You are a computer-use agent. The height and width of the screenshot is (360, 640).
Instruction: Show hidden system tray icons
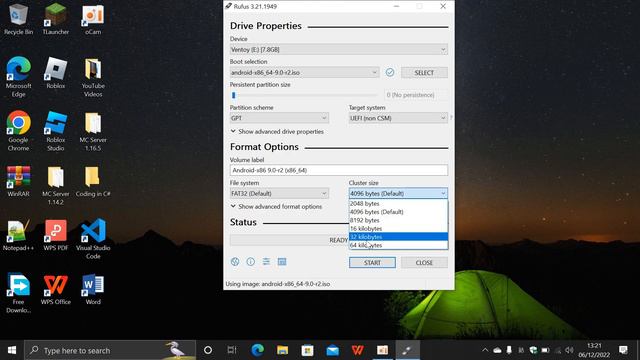pyautogui.click(x=485, y=350)
